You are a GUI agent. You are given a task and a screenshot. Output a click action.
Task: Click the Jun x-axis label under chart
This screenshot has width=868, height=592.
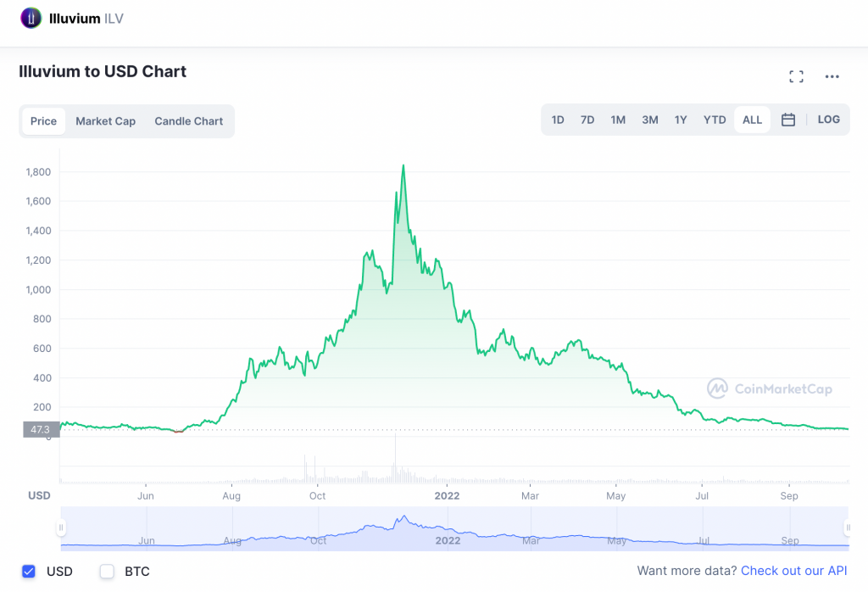(146, 495)
